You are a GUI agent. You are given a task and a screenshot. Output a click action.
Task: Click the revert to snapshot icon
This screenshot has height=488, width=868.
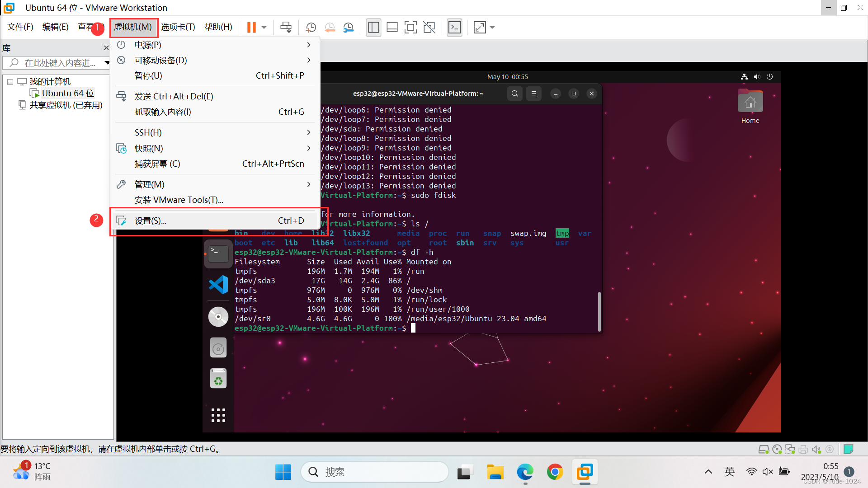(330, 27)
